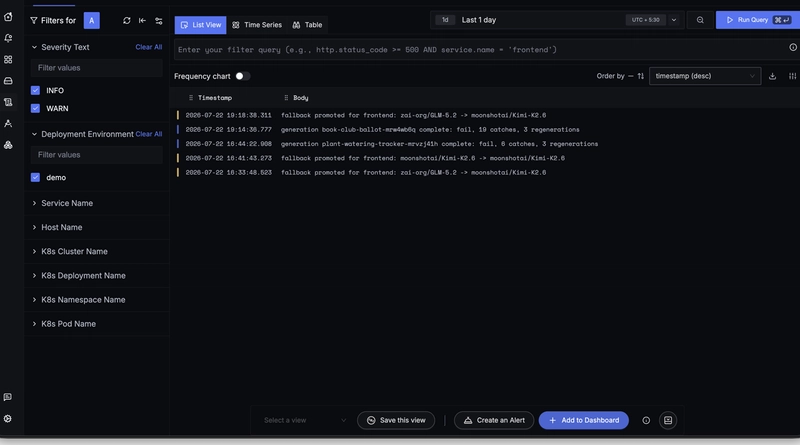
Task: Uncheck the INFO severity checkbox
Action: (35, 90)
